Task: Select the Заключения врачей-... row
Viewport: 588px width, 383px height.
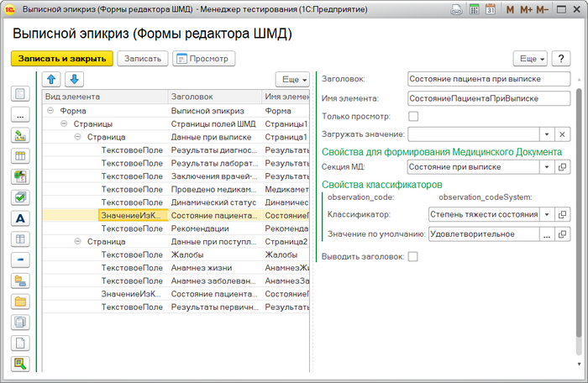Action: 176,176
